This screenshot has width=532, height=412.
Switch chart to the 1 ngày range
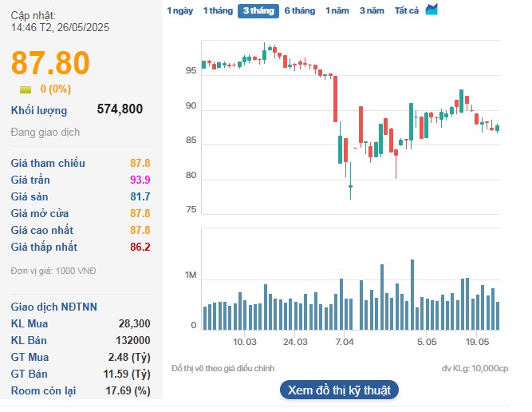179,10
